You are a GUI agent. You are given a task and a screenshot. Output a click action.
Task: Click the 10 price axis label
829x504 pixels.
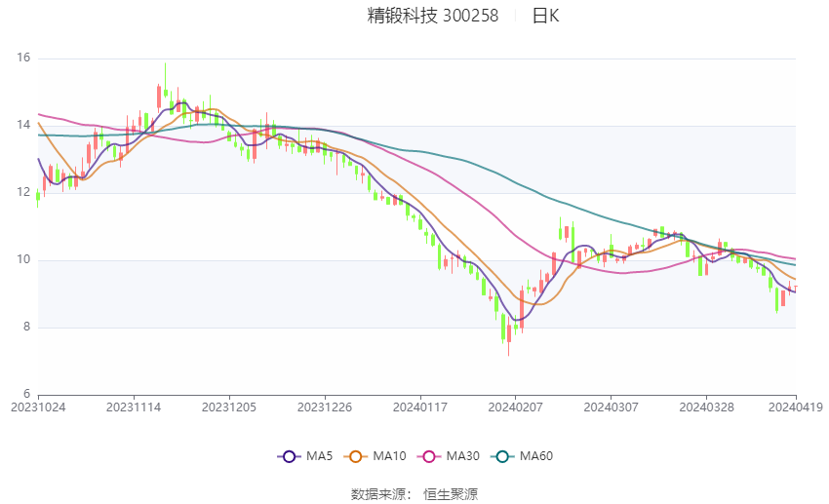pyautogui.click(x=23, y=260)
